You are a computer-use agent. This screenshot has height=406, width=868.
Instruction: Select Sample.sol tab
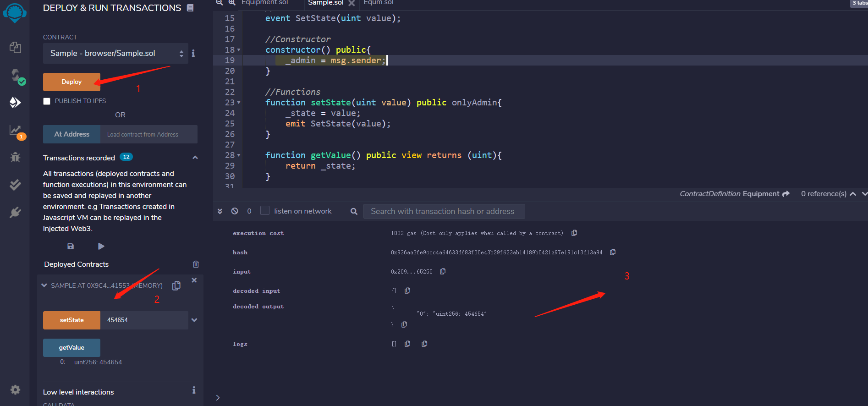coord(326,3)
